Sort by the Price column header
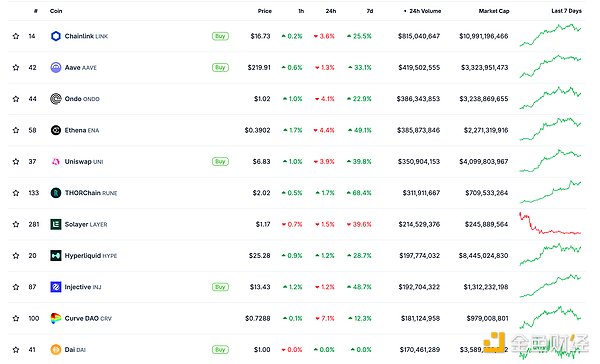The height and width of the screenshot is (364, 600). click(x=264, y=11)
